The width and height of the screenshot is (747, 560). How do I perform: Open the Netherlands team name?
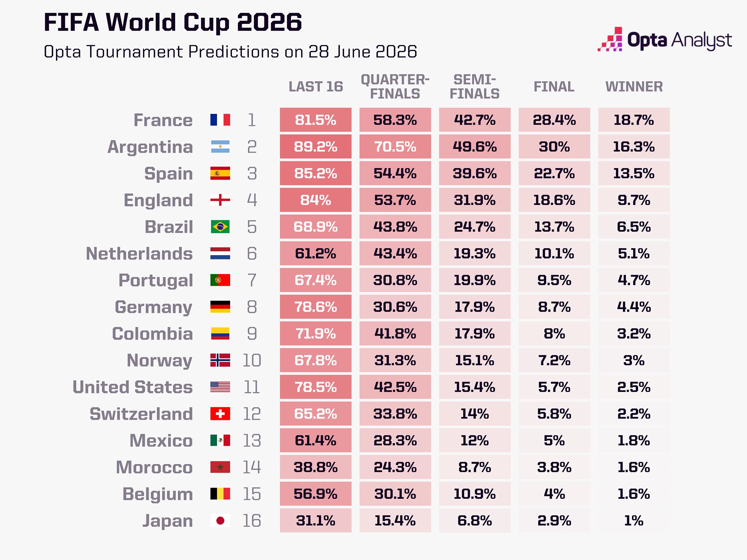139,254
